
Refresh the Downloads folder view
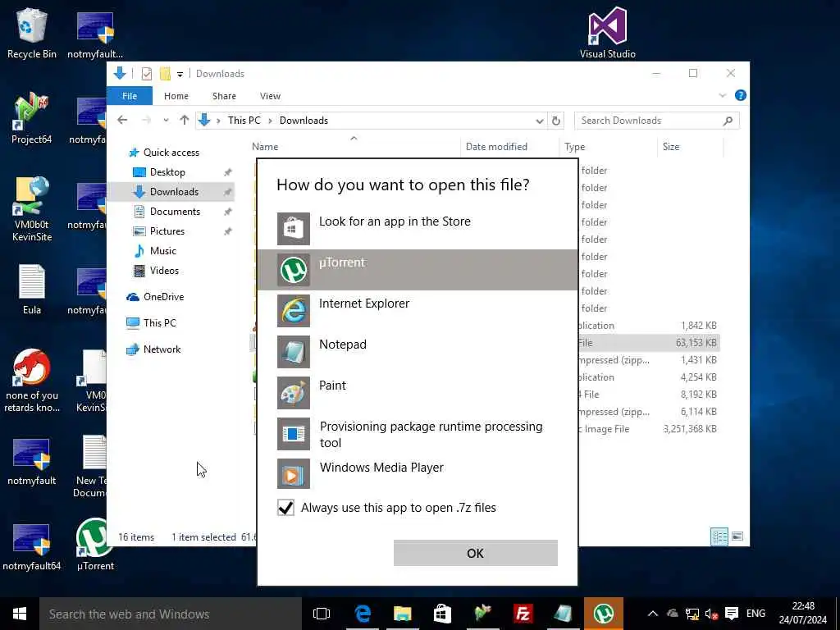(x=556, y=121)
